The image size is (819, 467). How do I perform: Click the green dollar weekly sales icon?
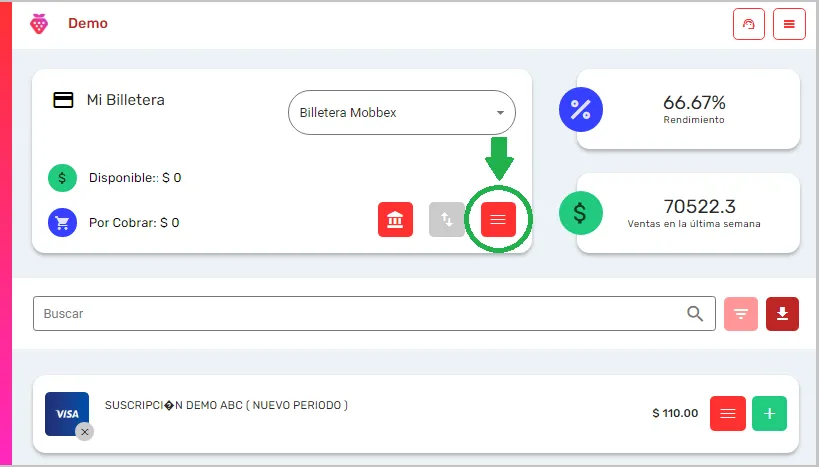(581, 213)
